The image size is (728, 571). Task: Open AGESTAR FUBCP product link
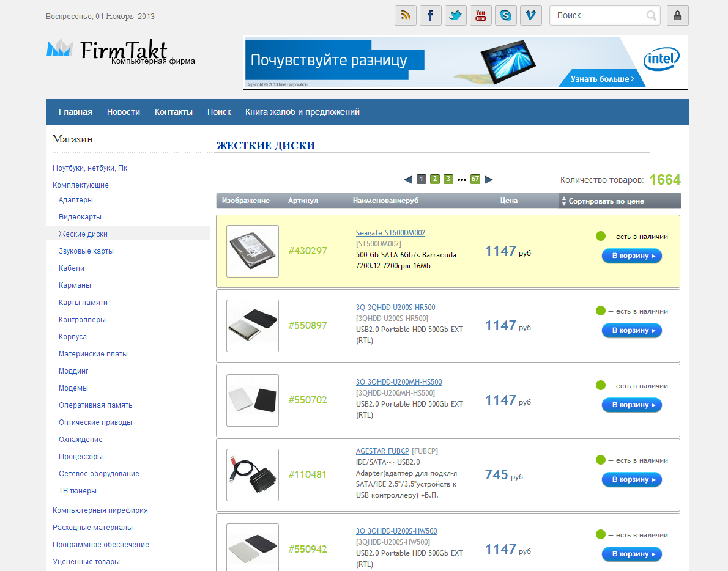pos(382,451)
